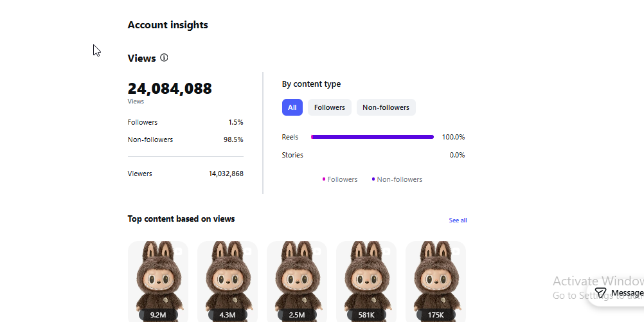644x322 pixels.
Task: Click the Viewers count 14,032,868
Action: pyautogui.click(x=226, y=174)
